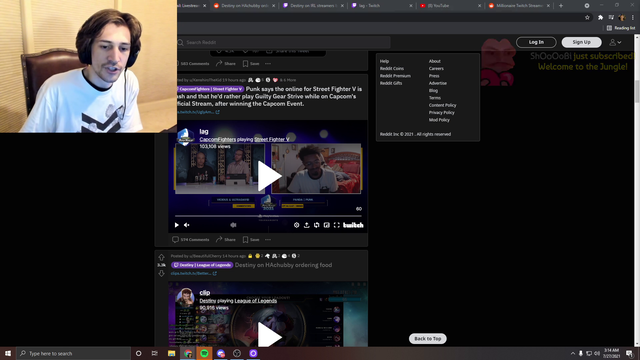Screen dimensions: 640x360
Task: Open the Advertise footer link
Action: 438,83
